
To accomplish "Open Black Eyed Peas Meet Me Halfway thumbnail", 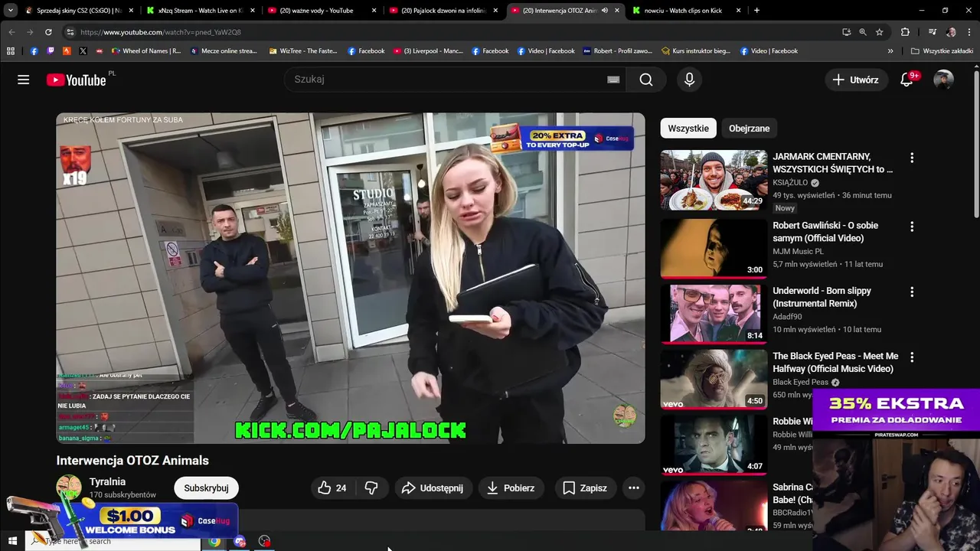I will coord(714,379).
